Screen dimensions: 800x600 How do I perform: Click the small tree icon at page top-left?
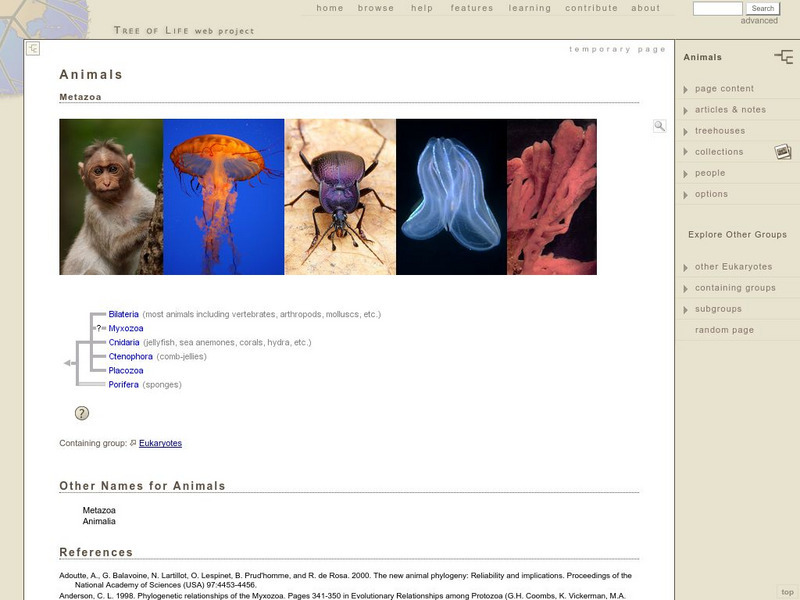pyautogui.click(x=33, y=48)
